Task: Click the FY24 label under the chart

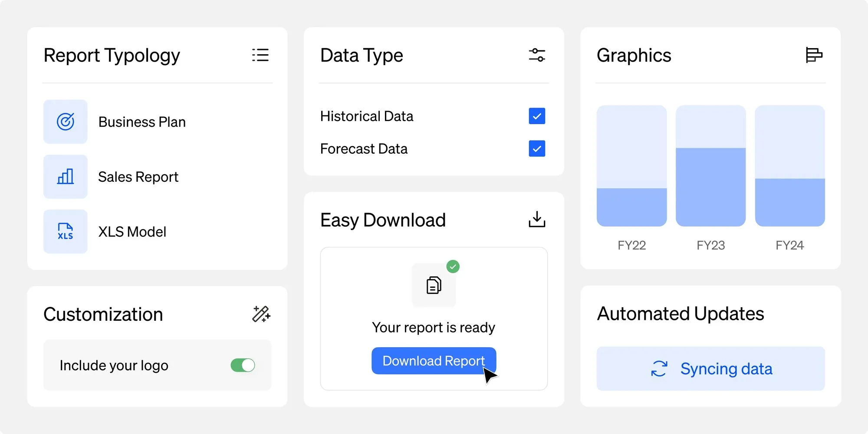Action: pos(789,245)
